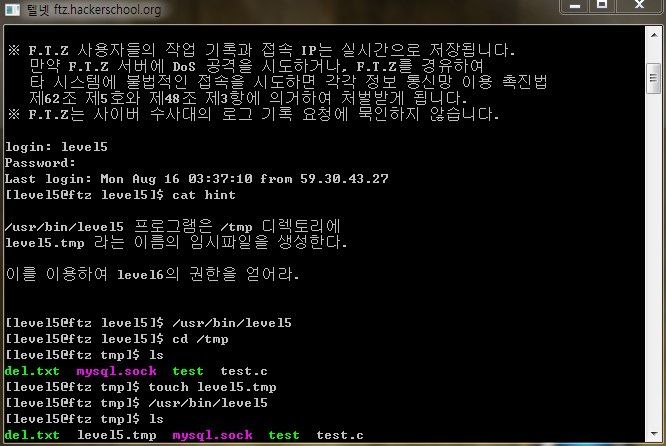Click the DoS warning notice line

tap(257, 66)
